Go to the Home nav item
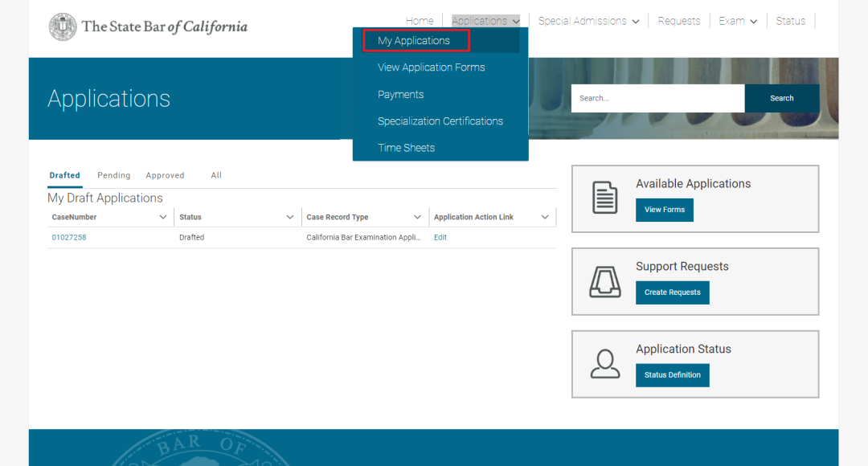The width and height of the screenshot is (868, 466). coord(420,21)
